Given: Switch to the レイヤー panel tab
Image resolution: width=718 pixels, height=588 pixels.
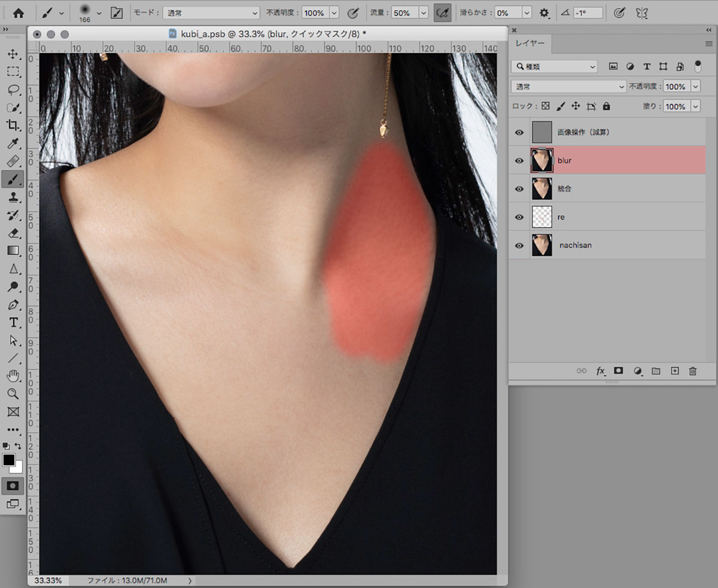Looking at the screenshot, I should 530,44.
